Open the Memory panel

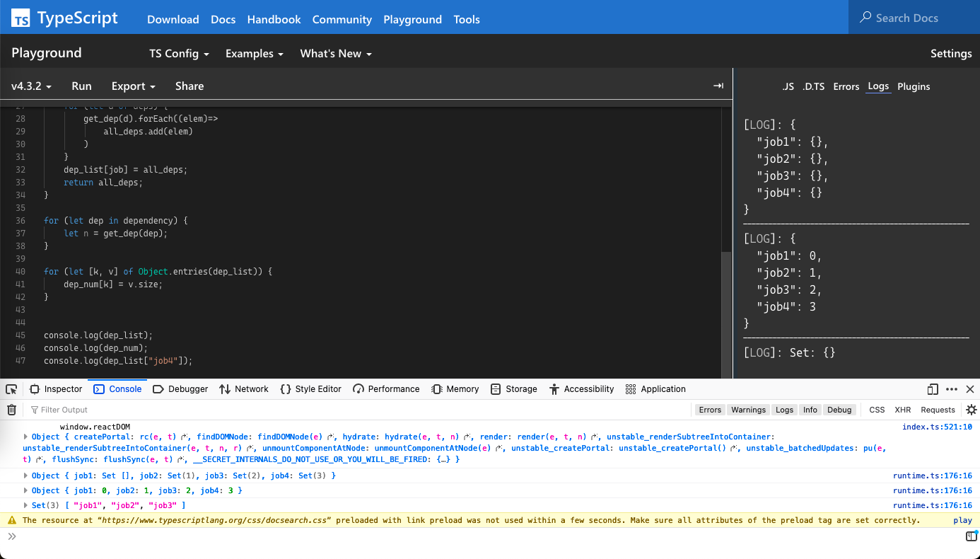455,389
